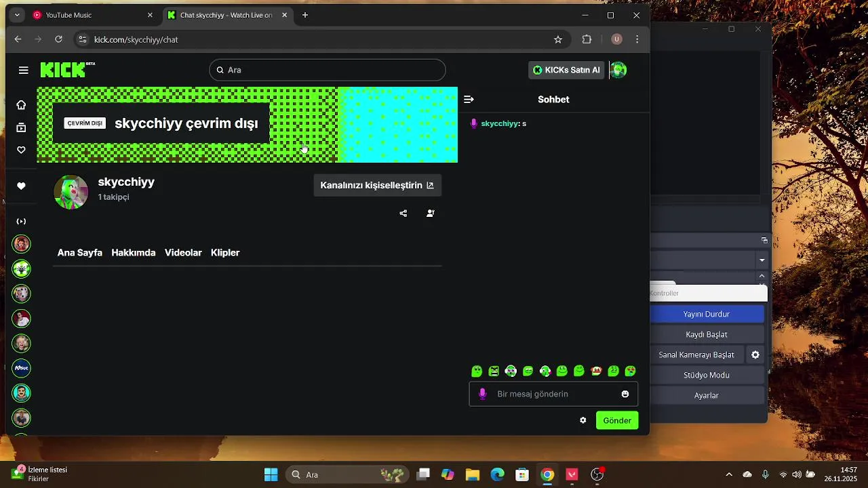Open Windows Start menu
Screen dimensions: 868x488
[271, 474]
